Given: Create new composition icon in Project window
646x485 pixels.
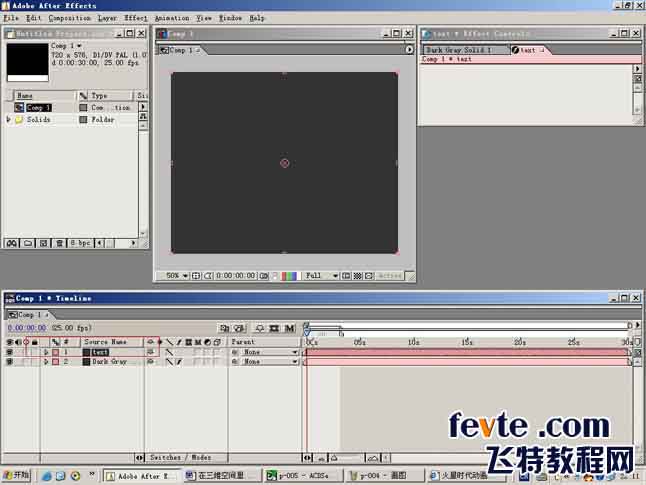Looking at the screenshot, I should (43, 244).
